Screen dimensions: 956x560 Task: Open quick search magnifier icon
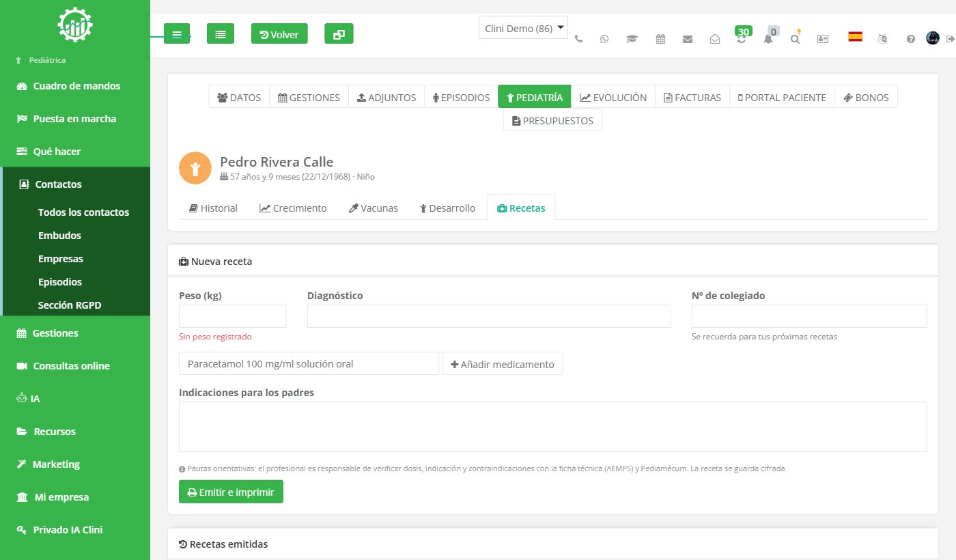point(796,38)
